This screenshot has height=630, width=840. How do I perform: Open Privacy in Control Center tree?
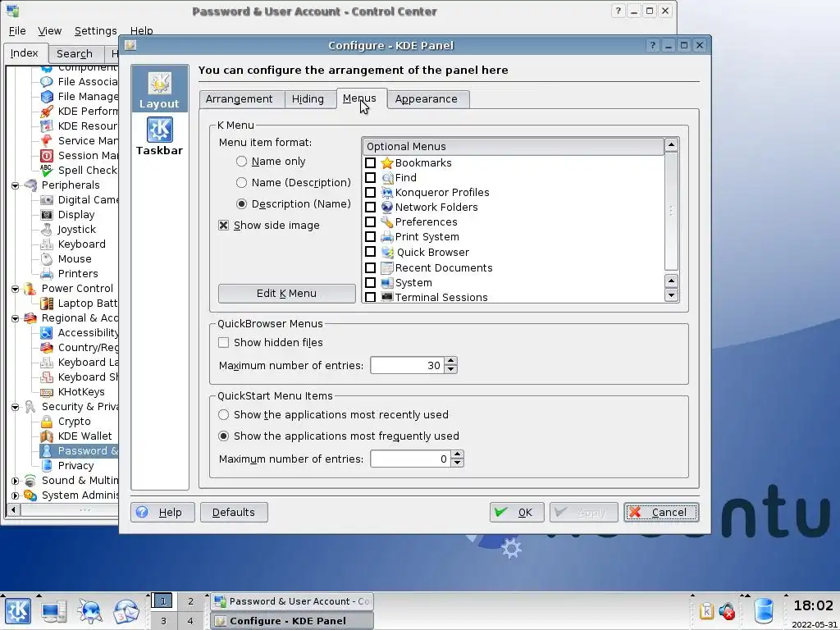point(75,466)
